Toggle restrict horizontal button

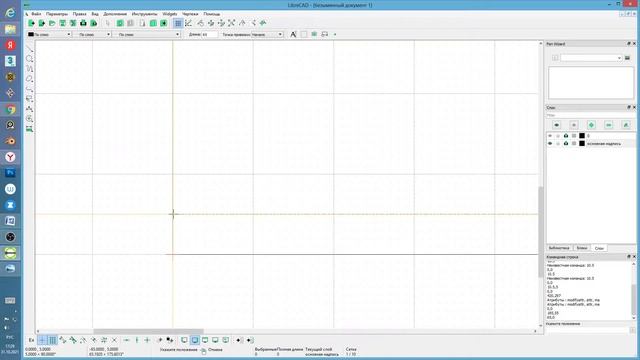[127, 340]
